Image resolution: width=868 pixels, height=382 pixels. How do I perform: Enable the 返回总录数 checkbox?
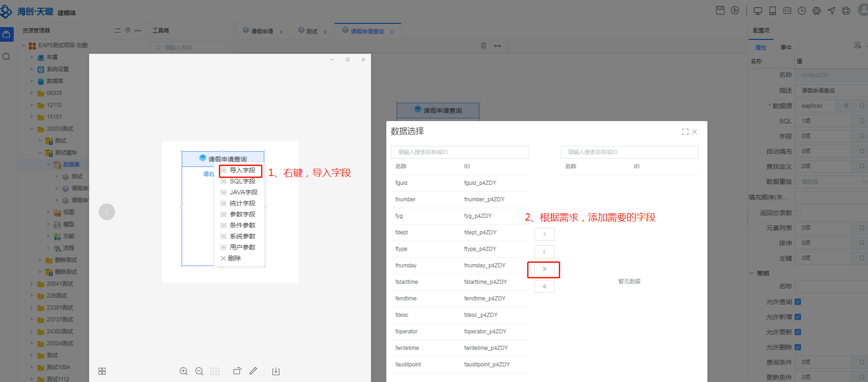798,213
